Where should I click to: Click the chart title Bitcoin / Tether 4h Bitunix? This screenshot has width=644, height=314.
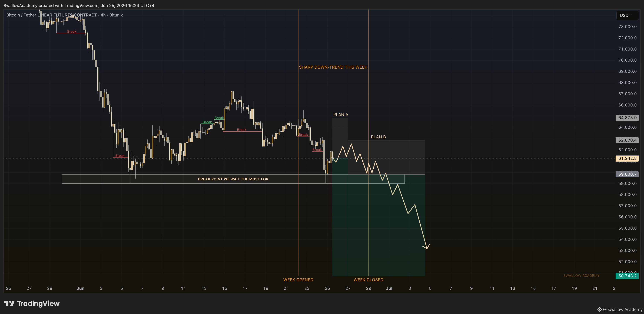coord(65,15)
